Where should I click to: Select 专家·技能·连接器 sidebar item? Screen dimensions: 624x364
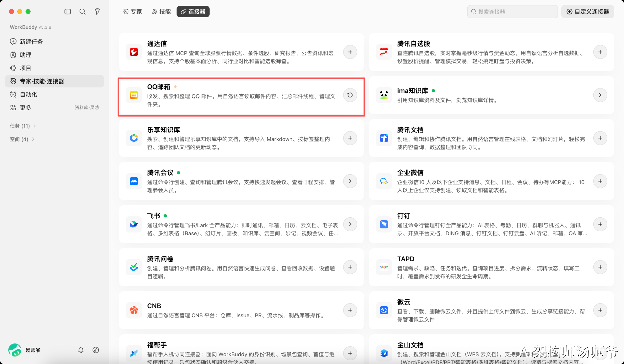click(x=54, y=81)
